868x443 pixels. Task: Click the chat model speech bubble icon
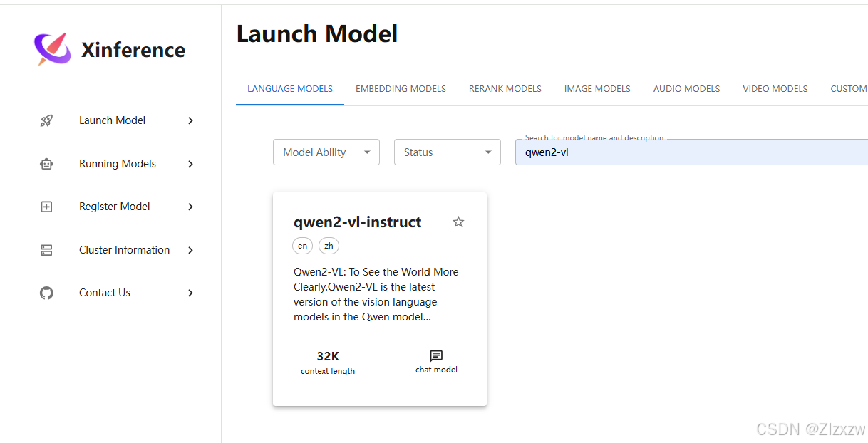[x=436, y=355]
